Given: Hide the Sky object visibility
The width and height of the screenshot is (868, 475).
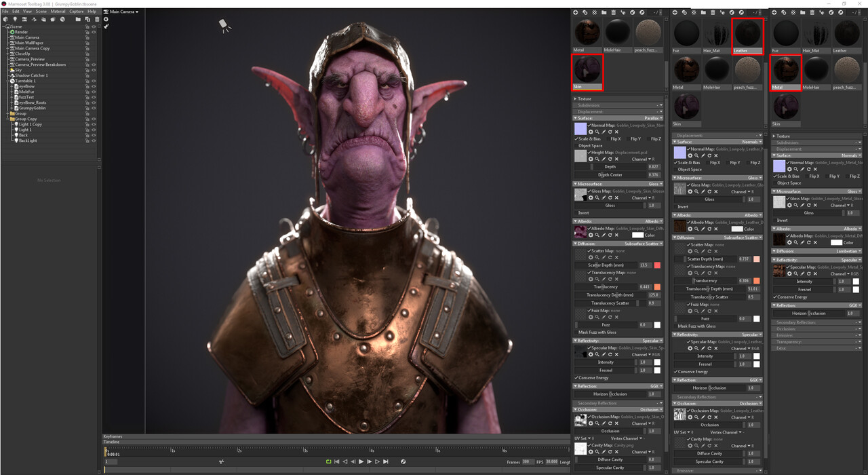Looking at the screenshot, I should tap(94, 70).
